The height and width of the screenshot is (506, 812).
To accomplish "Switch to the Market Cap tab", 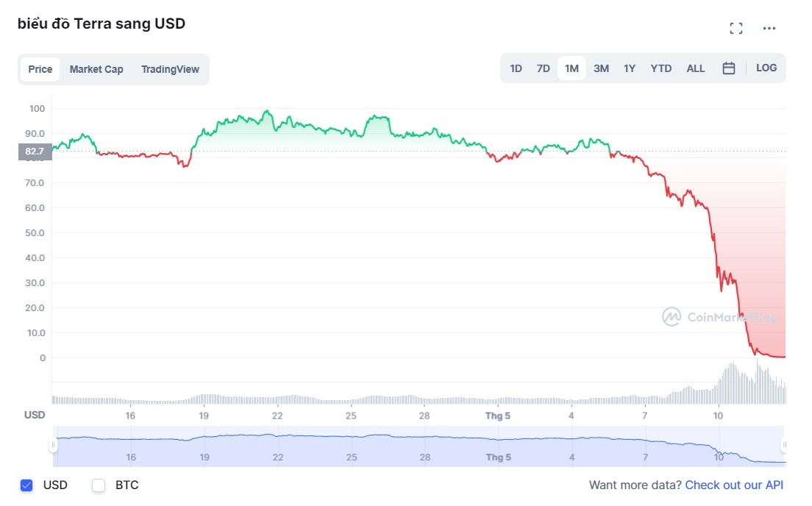I will click(96, 69).
